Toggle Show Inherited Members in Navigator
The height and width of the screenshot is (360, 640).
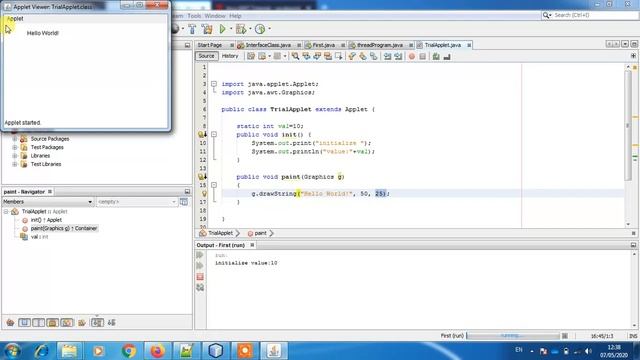click(x=10, y=323)
